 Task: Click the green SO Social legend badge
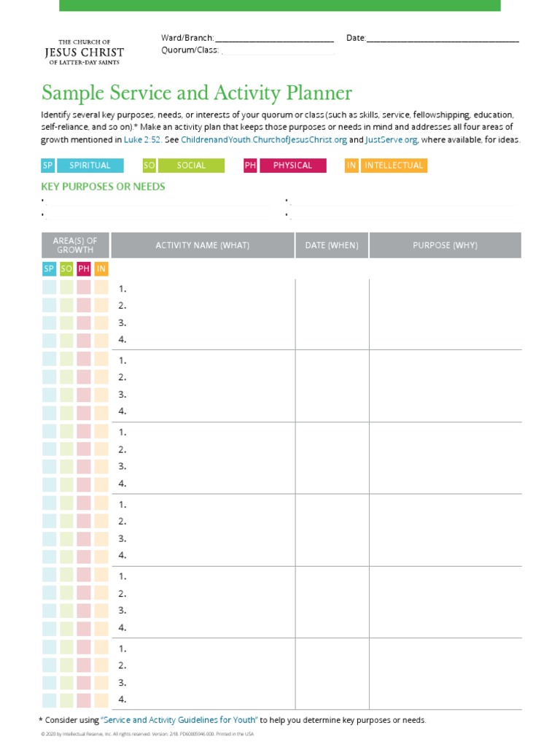pos(184,166)
